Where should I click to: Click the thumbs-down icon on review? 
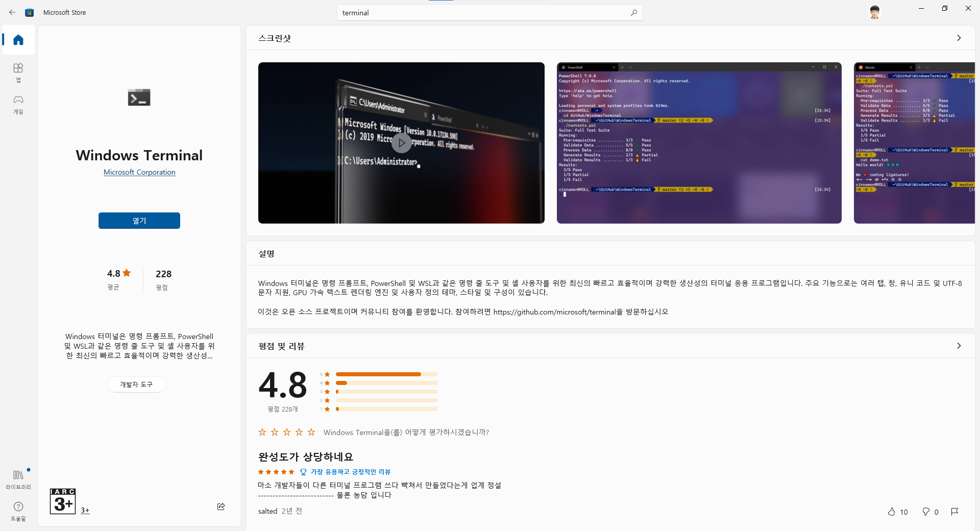pyautogui.click(x=926, y=512)
